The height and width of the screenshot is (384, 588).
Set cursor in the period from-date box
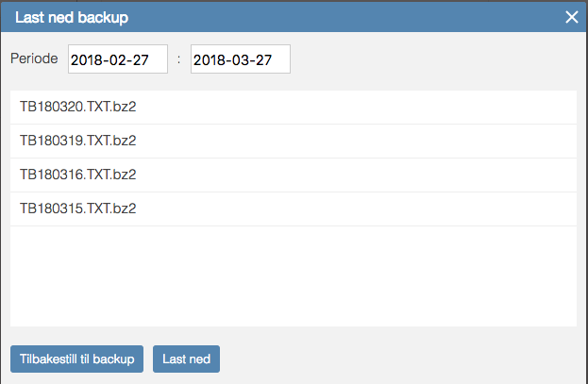pyautogui.click(x=118, y=58)
